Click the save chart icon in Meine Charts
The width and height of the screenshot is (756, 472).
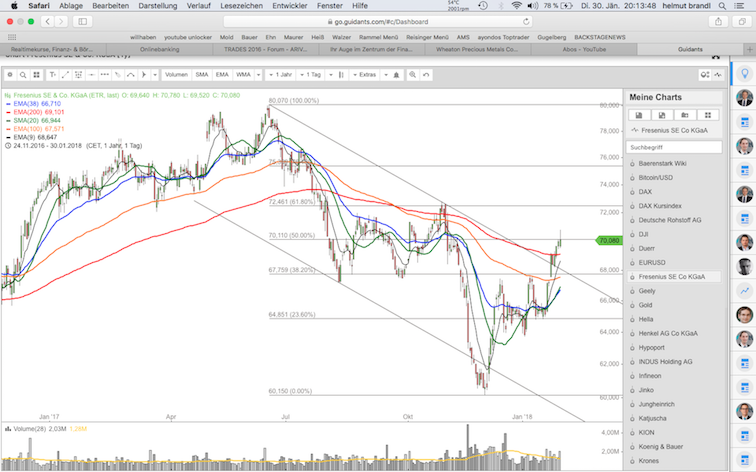pos(639,115)
